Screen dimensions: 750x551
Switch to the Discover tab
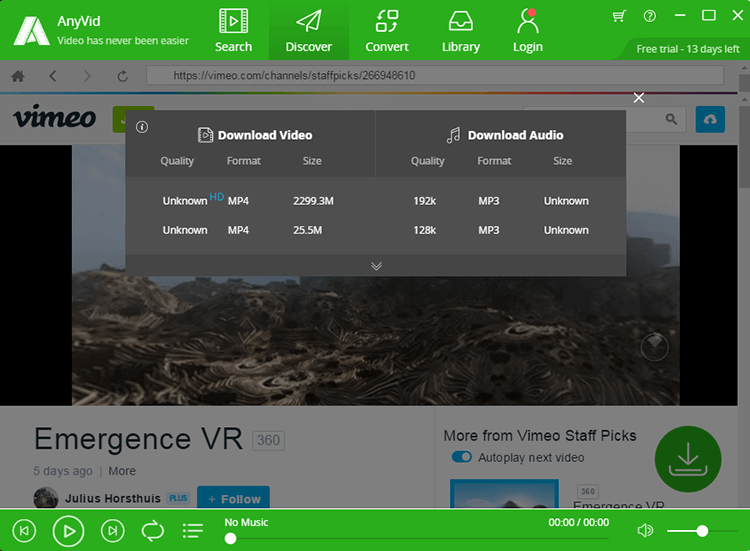[x=309, y=31]
